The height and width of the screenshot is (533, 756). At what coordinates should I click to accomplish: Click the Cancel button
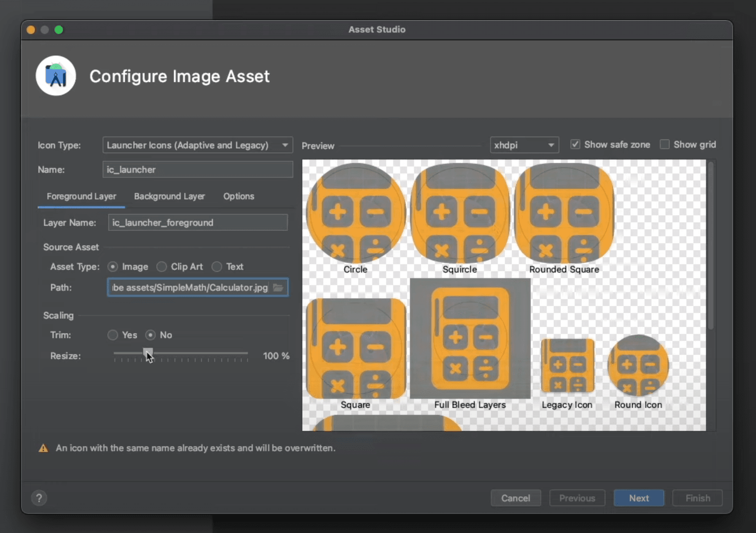click(516, 498)
